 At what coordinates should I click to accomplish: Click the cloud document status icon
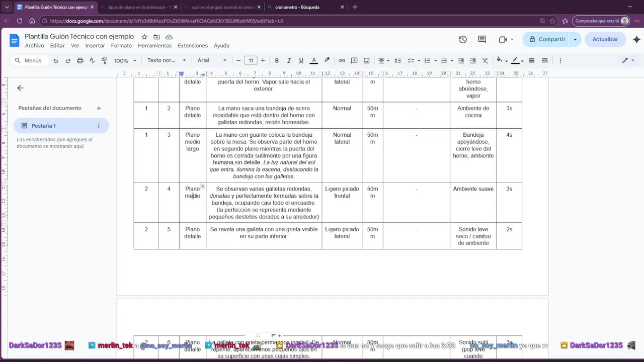pyautogui.click(x=169, y=37)
